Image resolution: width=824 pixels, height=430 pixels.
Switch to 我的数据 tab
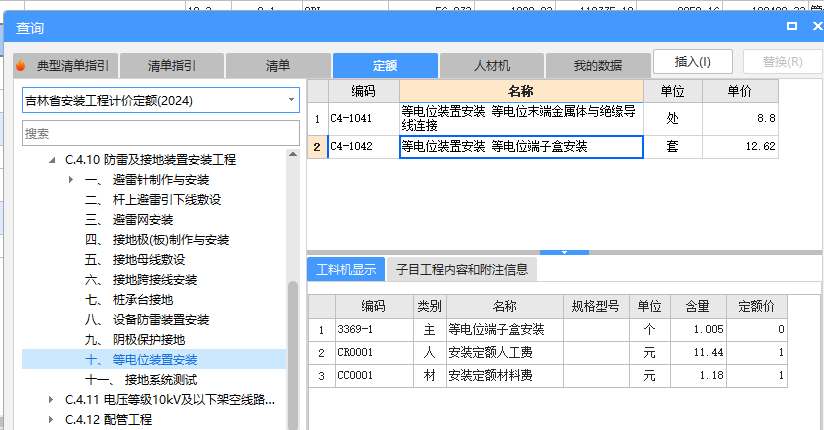(598, 66)
